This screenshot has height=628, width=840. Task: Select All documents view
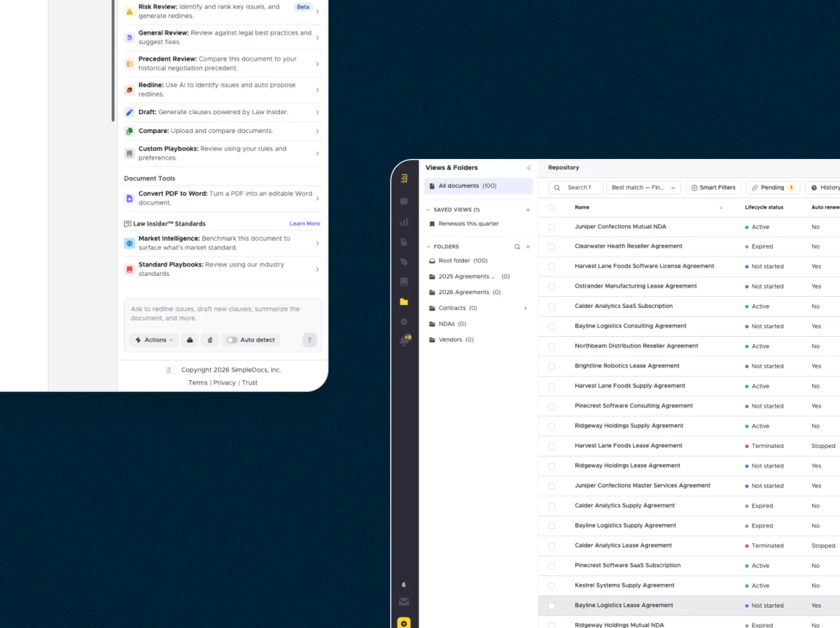pos(478,186)
